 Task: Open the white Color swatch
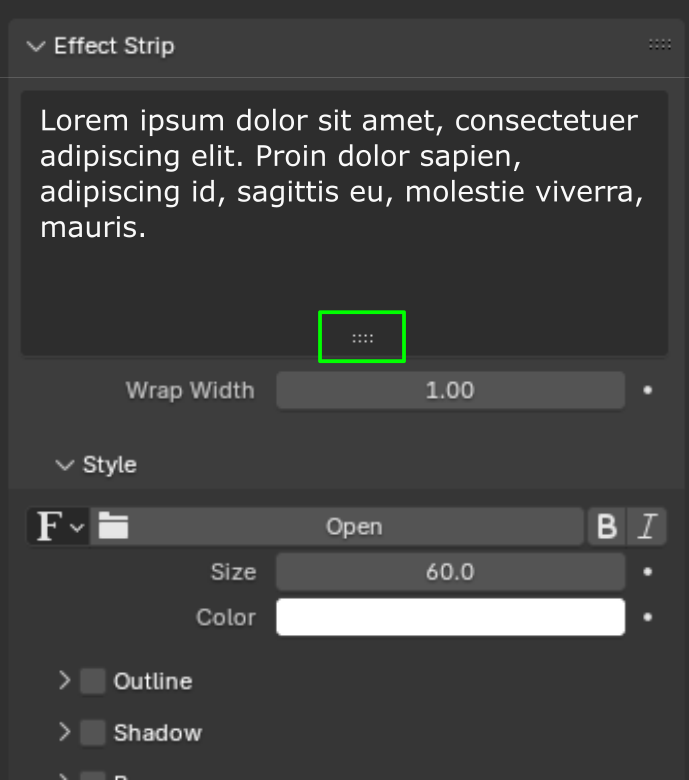click(450, 617)
